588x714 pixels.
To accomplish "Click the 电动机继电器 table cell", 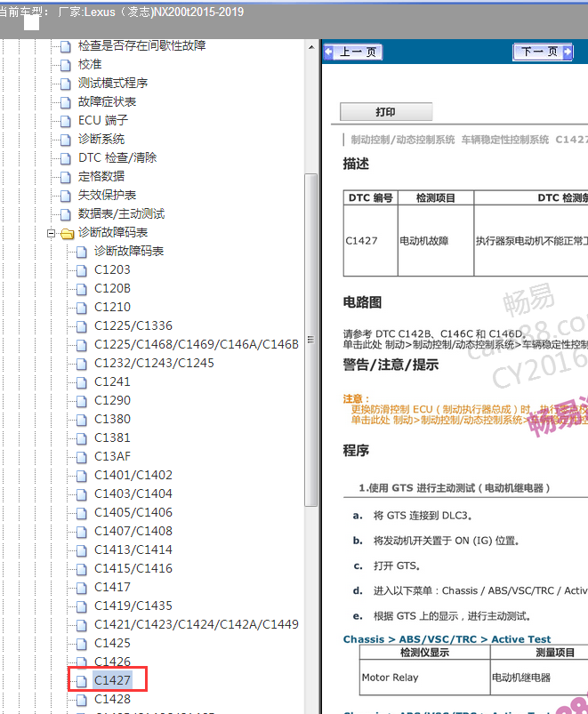I will point(539,678).
